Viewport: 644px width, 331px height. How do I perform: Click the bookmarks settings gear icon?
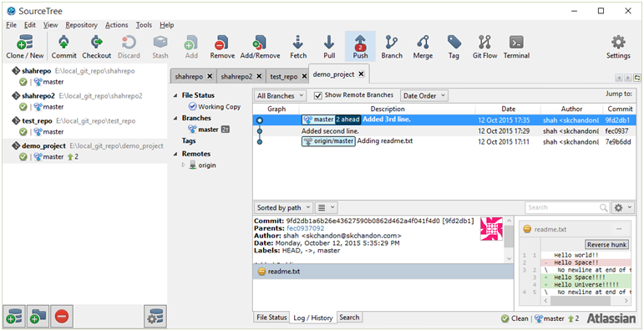click(155, 316)
